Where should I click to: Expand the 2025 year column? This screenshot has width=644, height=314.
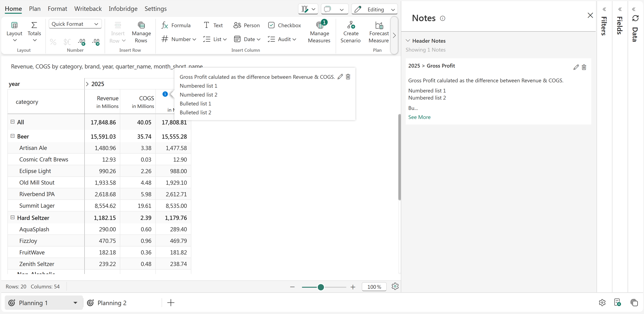click(x=87, y=84)
